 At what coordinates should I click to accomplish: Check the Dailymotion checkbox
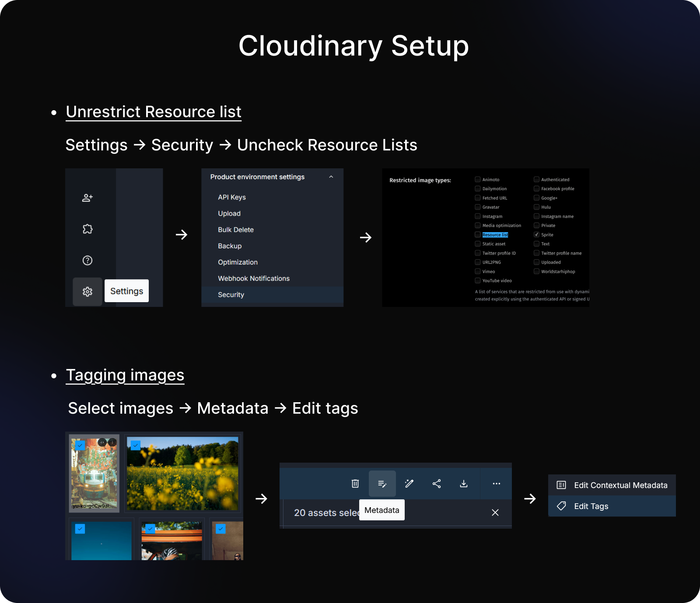coord(478,188)
